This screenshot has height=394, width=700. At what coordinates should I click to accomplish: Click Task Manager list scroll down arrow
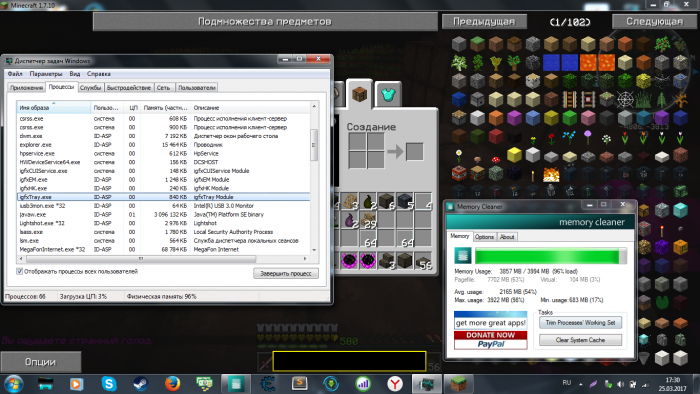[x=314, y=250]
